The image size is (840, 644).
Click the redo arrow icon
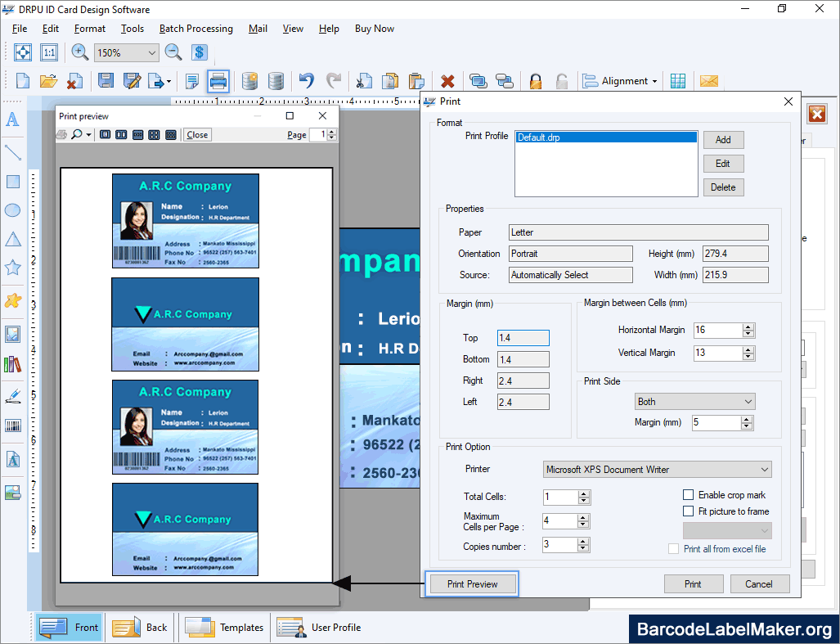[333, 81]
